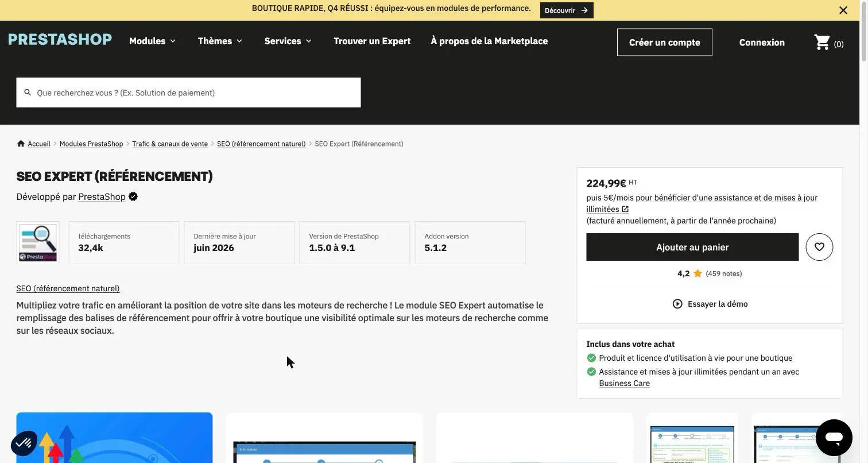
Task: Open Business Care link
Action: [x=625, y=383]
